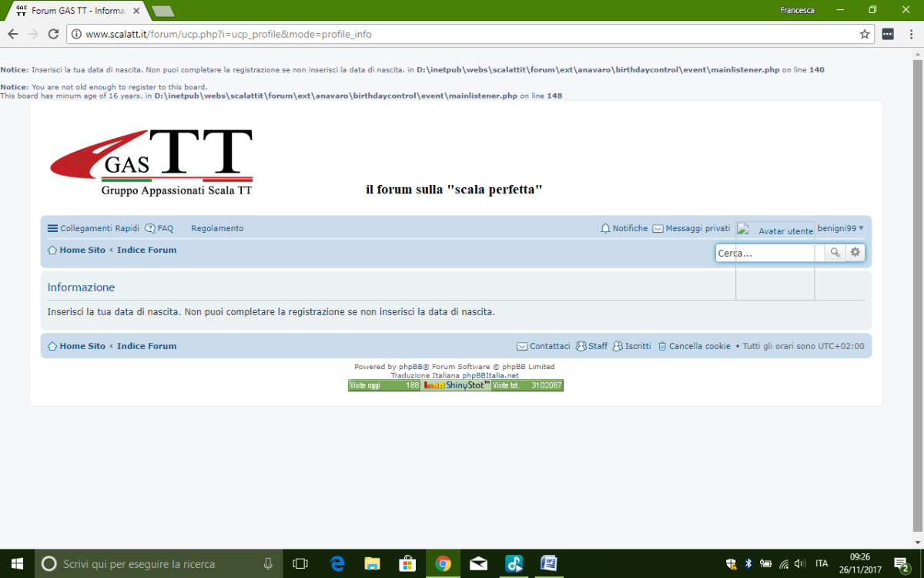The height and width of the screenshot is (578, 924).
Task: Click the GAS TT logo
Action: 152,162
